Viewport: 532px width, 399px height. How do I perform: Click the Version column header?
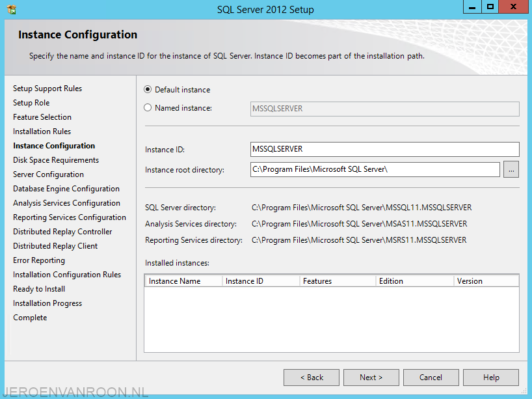pyautogui.click(x=486, y=281)
